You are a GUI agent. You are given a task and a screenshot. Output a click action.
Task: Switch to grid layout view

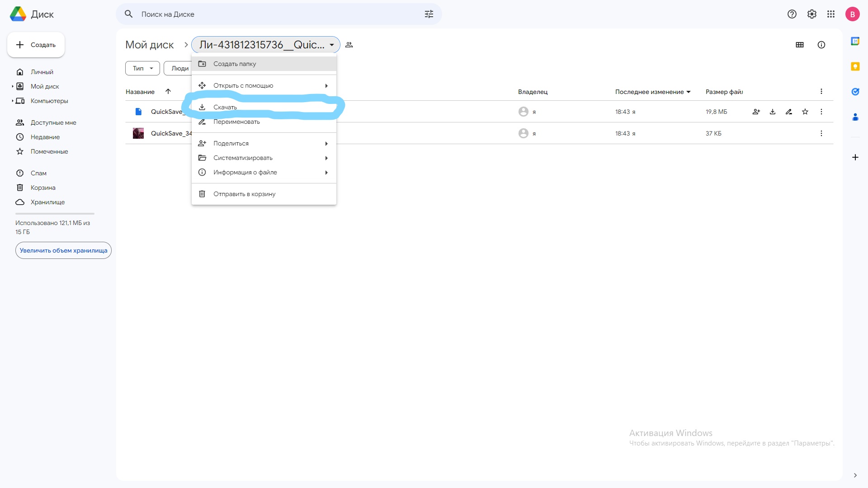[x=800, y=45]
